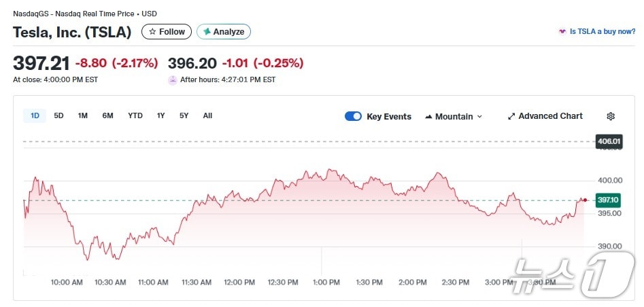The image size is (644, 307).
Task: Select the 6M range tab
Action: click(107, 115)
